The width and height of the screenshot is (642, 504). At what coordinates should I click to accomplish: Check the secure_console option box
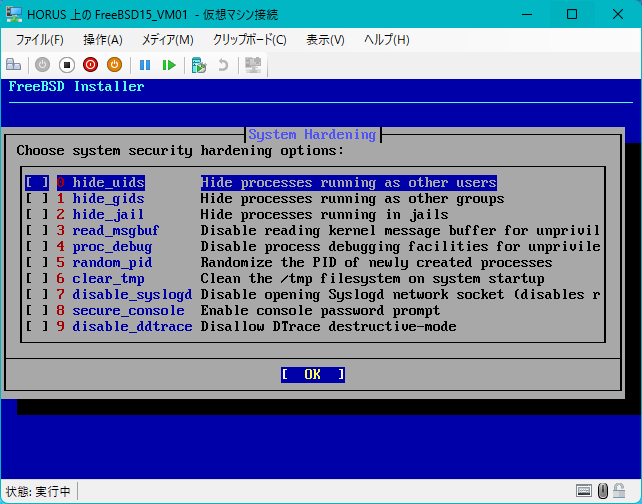(37, 310)
